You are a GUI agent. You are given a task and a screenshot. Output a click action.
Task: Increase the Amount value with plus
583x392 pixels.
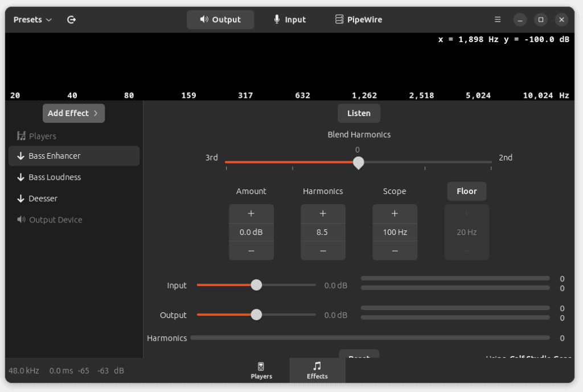tap(251, 214)
